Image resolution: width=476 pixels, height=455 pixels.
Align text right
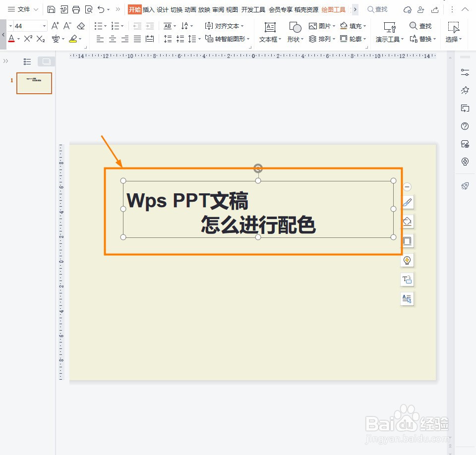point(125,39)
